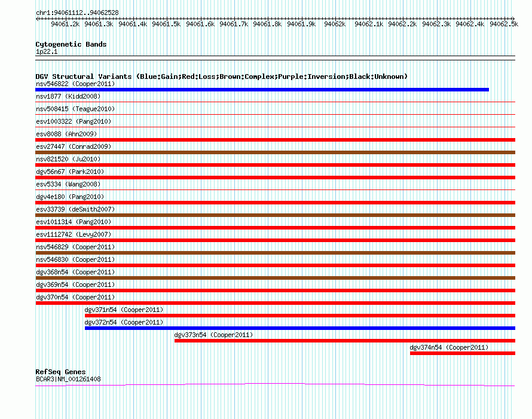The height and width of the screenshot is (419, 532).
Task: Open the esv1011314 (Pang2010) variant label
Action: tap(74, 222)
